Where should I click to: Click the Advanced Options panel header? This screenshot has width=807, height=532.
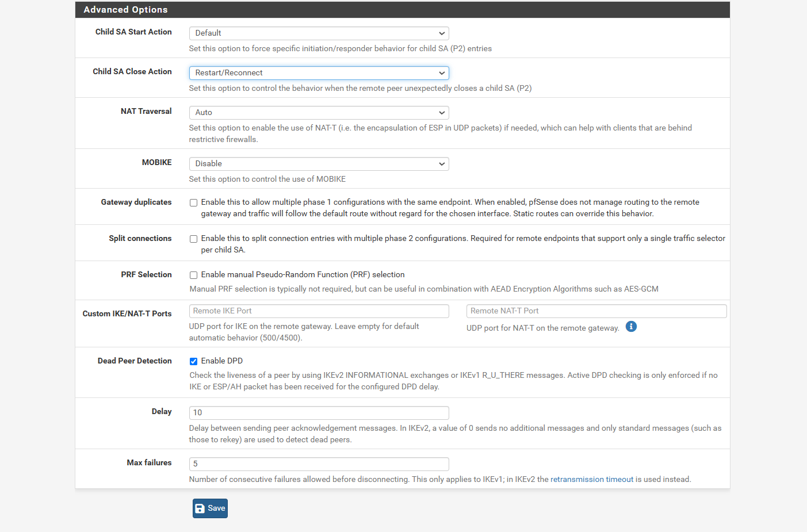[402, 10]
